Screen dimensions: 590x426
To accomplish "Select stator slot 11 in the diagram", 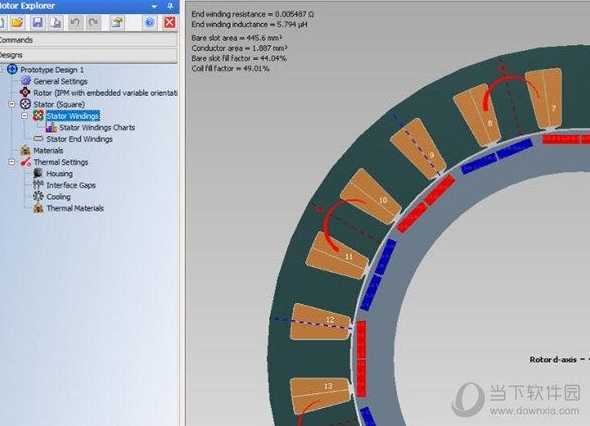I will pyautogui.click(x=338, y=256).
